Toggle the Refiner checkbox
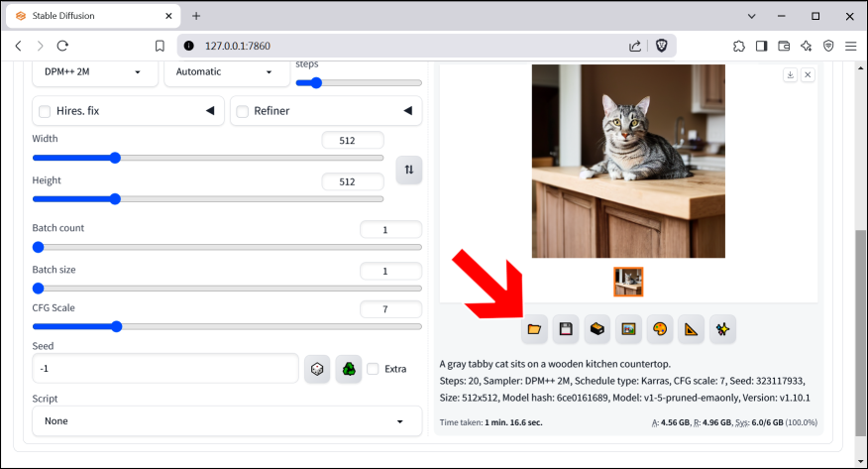 coord(243,111)
